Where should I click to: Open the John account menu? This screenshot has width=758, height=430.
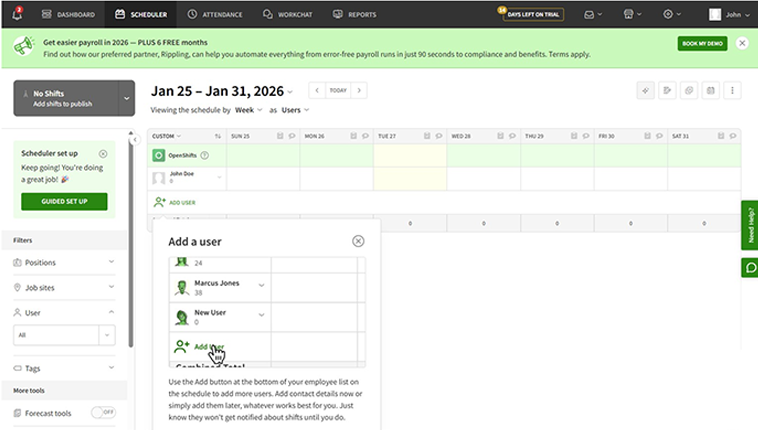point(729,15)
